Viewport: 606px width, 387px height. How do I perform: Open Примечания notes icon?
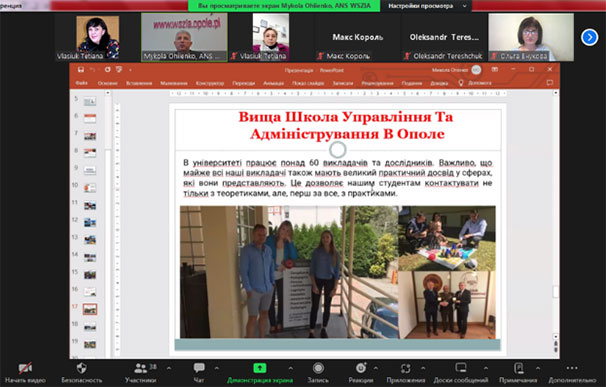coord(518,368)
